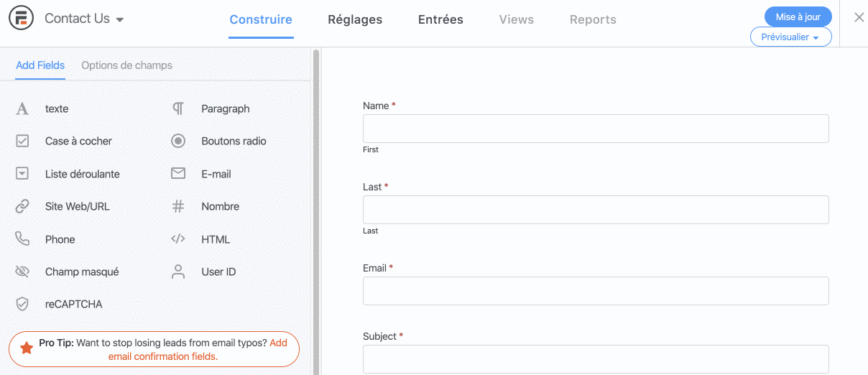Screen dimensions: 868x375
Task: Click the left panel vertical scrollbar
Action: tap(315, 212)
